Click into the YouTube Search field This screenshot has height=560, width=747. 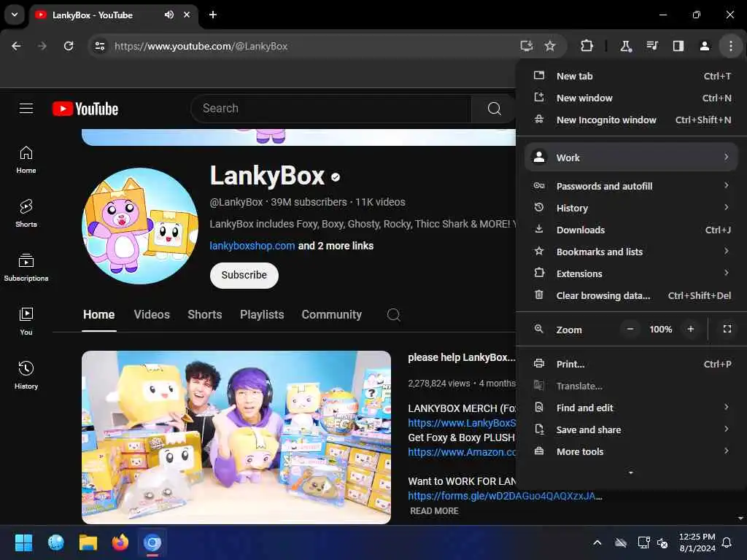331,109
